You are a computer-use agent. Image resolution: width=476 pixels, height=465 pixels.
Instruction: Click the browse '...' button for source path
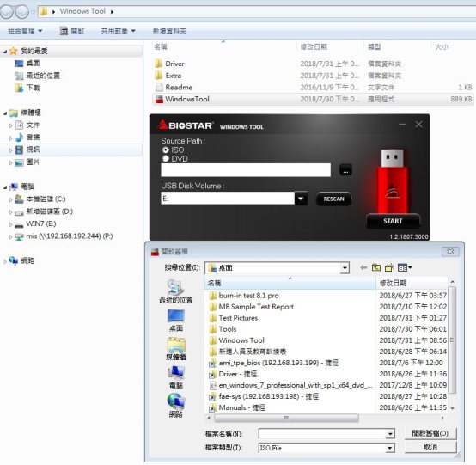[x=345, y=170]
